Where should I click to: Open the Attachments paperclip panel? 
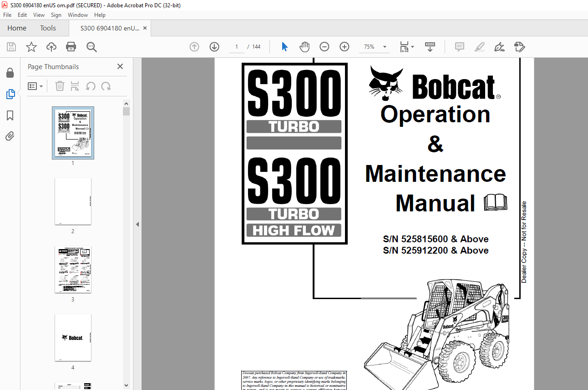point(10,136)
